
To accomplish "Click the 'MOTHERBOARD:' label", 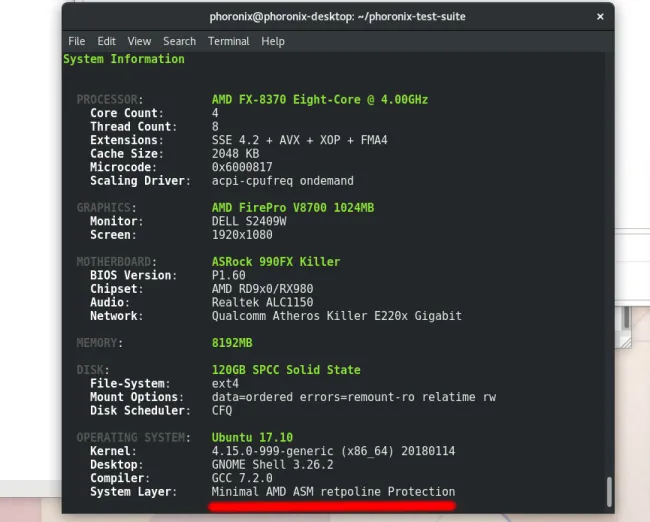I will [116, 262].
